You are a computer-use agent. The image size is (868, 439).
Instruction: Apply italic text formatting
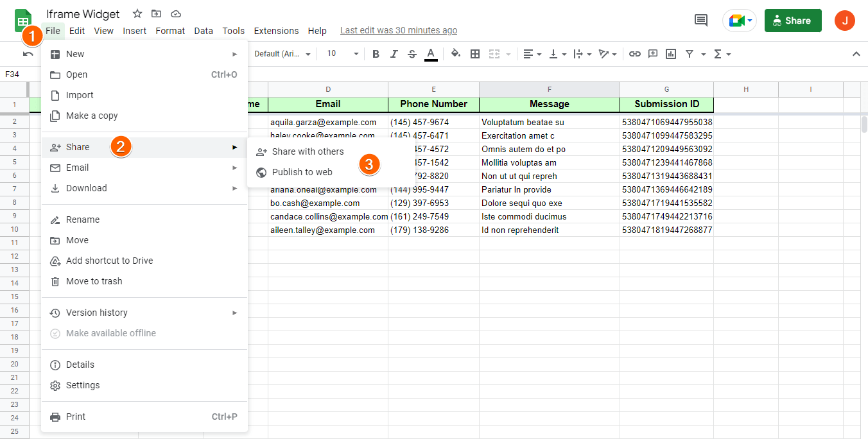tap(394, 54)
